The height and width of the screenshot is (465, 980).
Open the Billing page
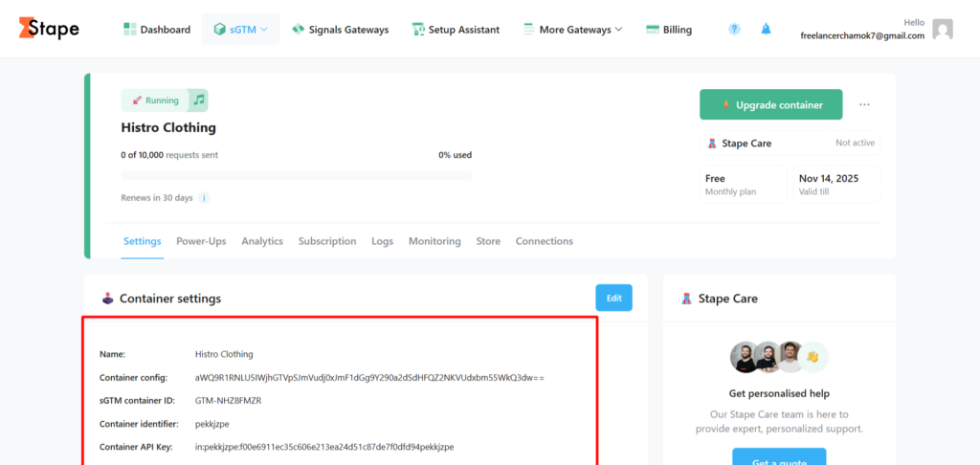(669, 30)
